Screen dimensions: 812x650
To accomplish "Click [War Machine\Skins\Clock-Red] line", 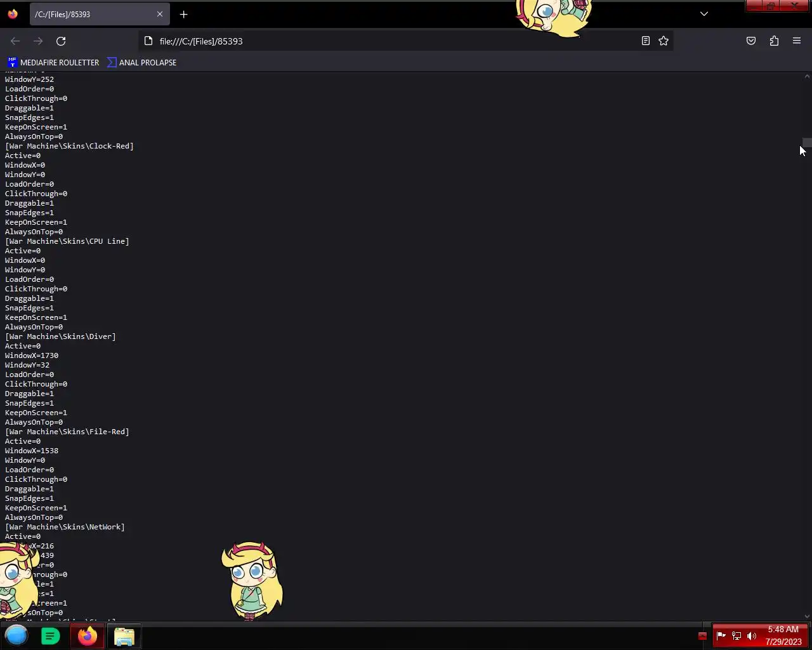I will pyautogui.click(x=69, y=146).
